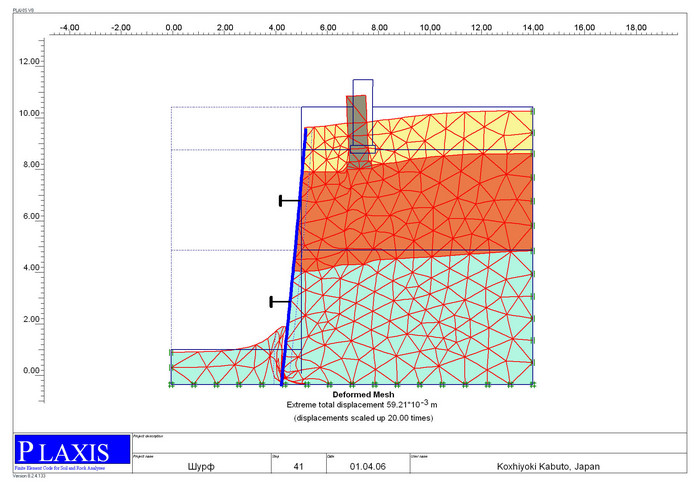The height and width of the screenshot is (486, 700).
Task: Click "10.00" on the vertical ruler
Action: 29,113
